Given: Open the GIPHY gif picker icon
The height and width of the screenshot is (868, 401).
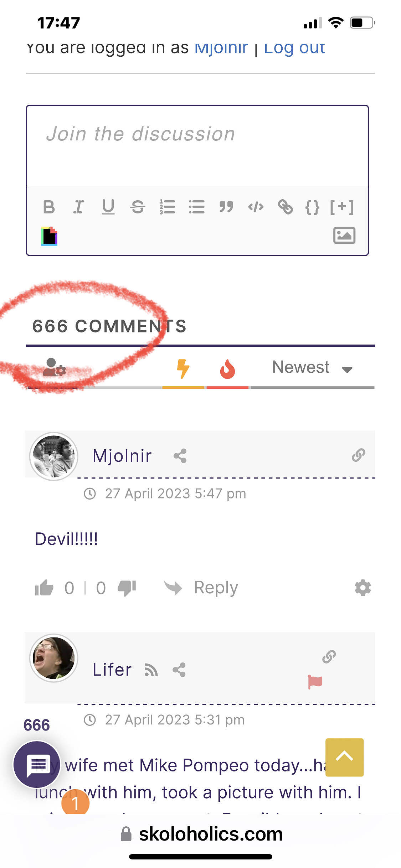Looking at the screenshot, I should [49, 236].
